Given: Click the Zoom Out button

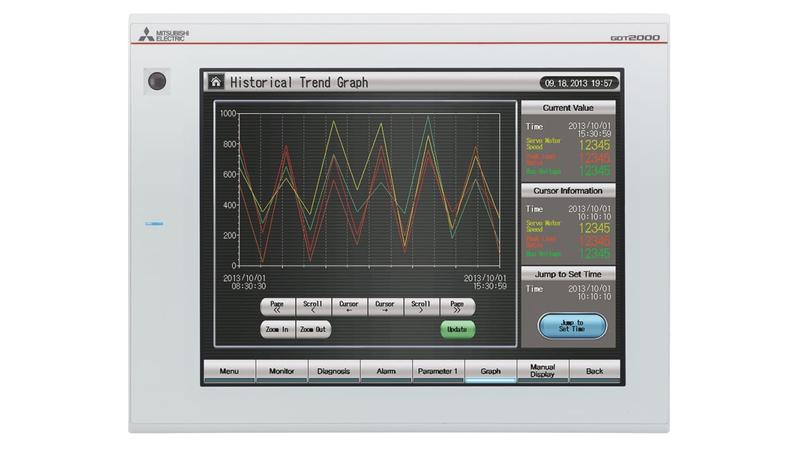Looking at the screenshot, I should (x=313, y=329).
